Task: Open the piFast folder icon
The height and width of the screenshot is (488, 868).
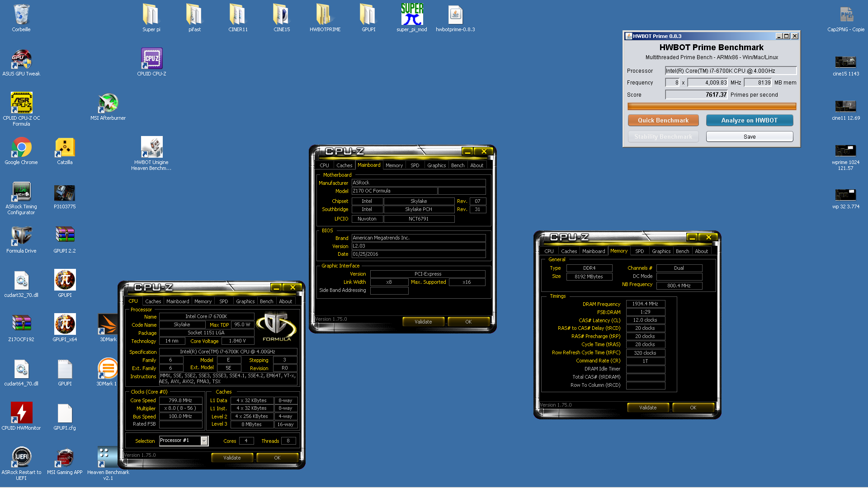Action: click(194, 18)
